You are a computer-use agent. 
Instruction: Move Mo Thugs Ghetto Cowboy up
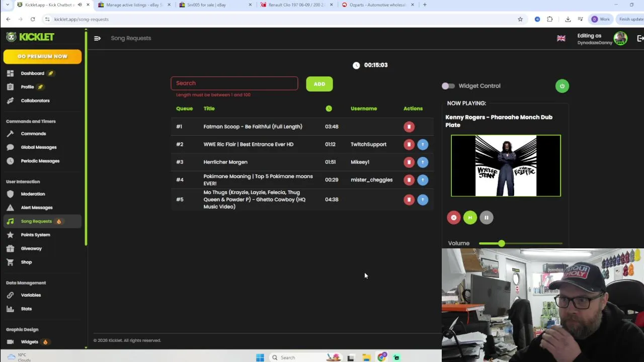pos(423,200)
